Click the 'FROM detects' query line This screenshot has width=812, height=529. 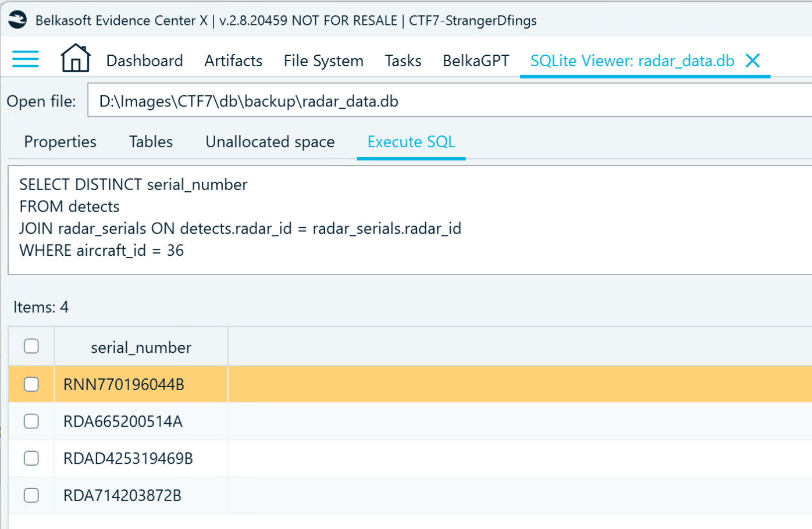[69, 206]
